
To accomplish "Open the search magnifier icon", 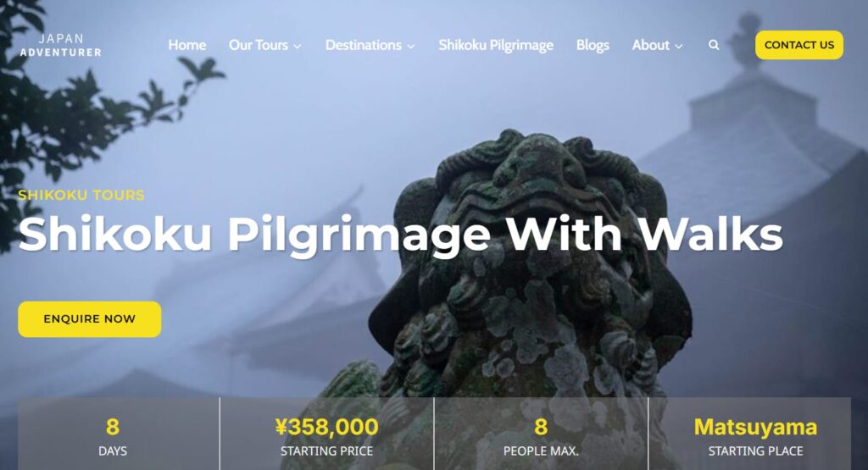I will click(x=714, y=46).
